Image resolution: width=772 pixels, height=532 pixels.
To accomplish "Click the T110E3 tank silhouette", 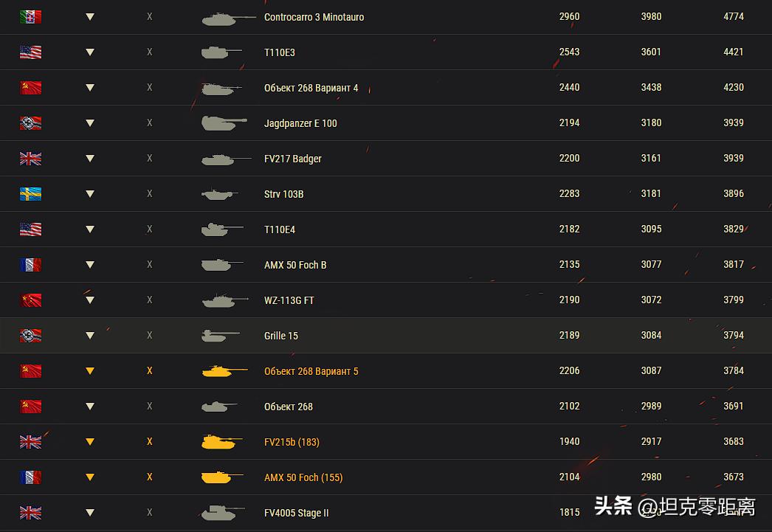I will pyautogui.click(x=221, y=52).
